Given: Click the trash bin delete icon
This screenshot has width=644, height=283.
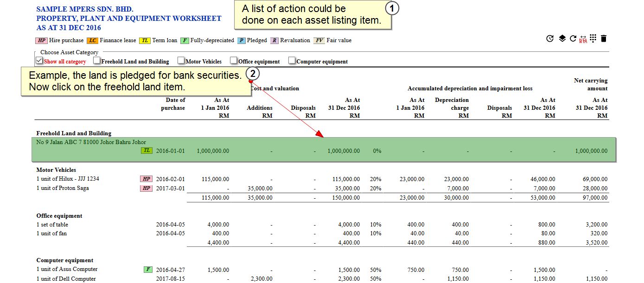Looking at the screenshot, I should (x=604, y=39).
